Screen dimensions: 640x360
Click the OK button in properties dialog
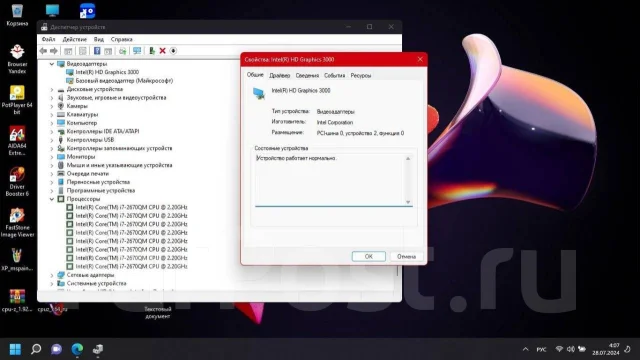[369, 256]
